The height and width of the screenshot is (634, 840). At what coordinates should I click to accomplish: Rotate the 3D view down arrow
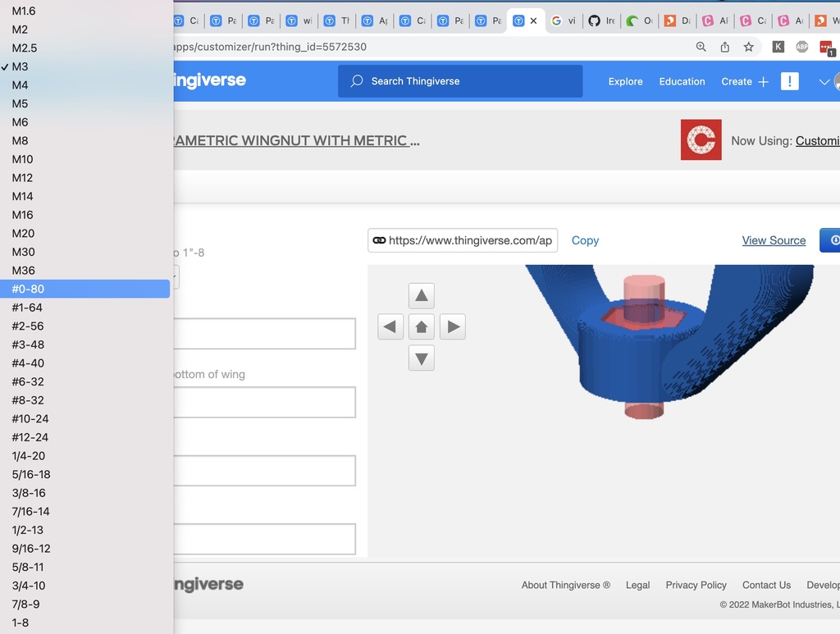421,358
